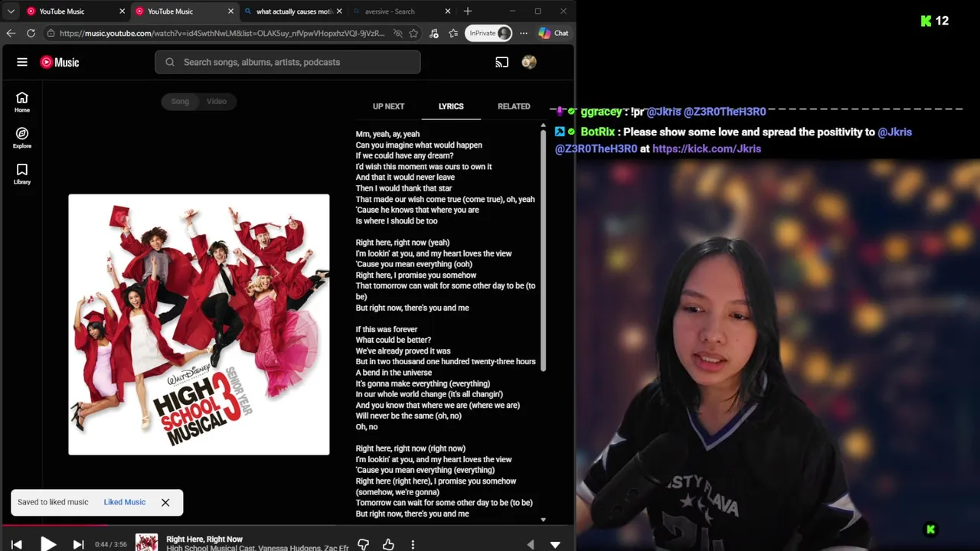Open Library in the sidebar
Image resolution: width=980 pixels, height=551 pixels.
[22, 174]
